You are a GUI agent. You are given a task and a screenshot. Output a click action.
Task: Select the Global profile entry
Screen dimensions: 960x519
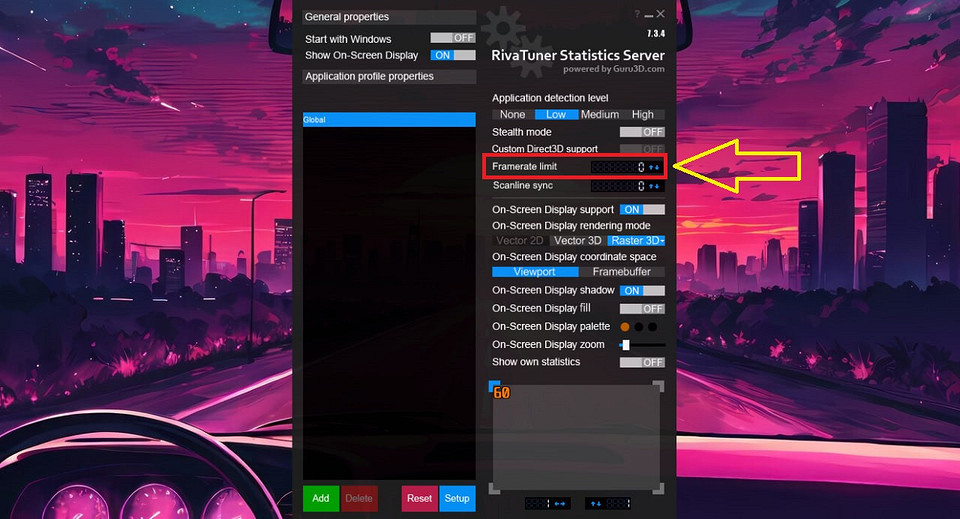pos(389,120)
